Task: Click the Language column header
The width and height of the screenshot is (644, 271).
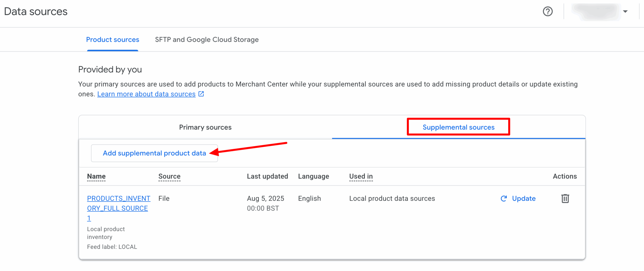Action: coord(313,176)
